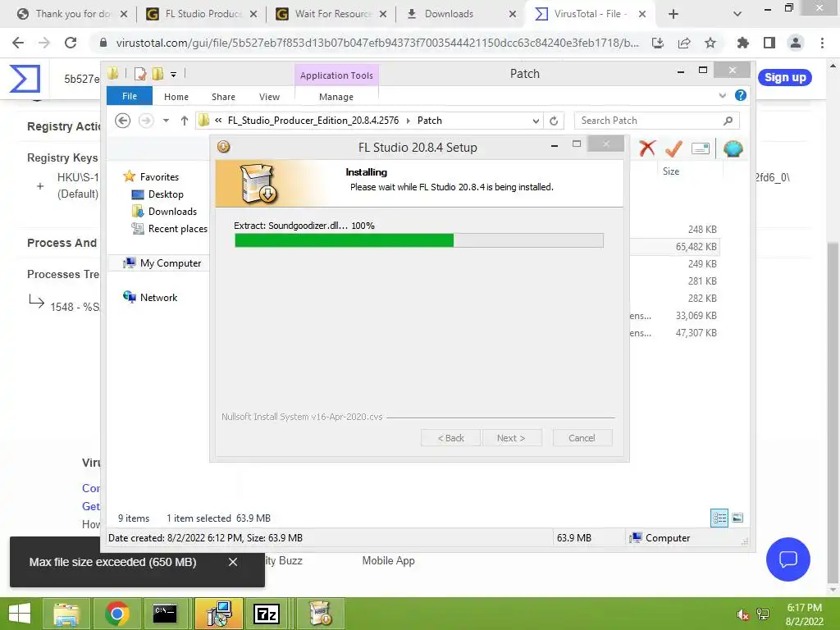
Task: Click the Back button in Setup
Action: click(x=450, y=438)
